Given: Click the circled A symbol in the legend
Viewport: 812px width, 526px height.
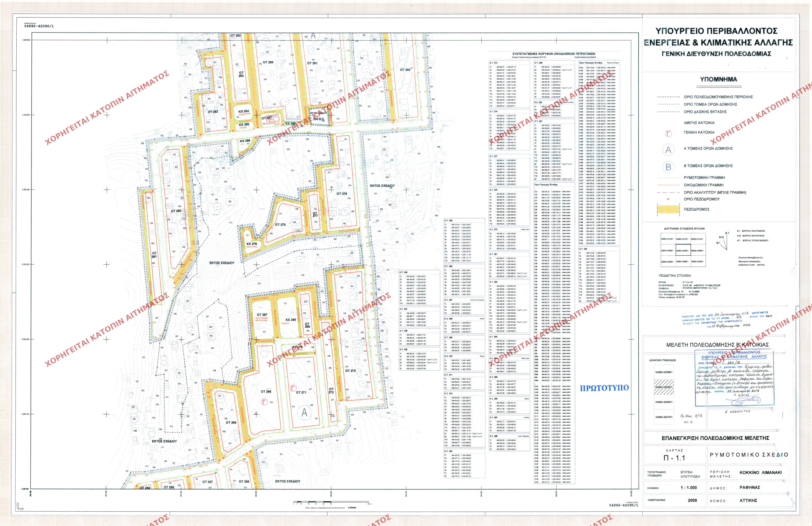Looking at the screenshot, I should tap(668, 150).
